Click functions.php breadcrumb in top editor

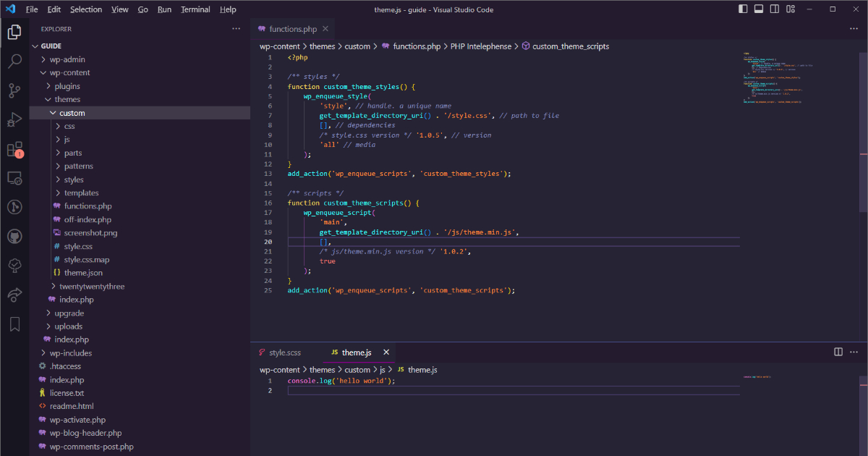click(417, 46)
